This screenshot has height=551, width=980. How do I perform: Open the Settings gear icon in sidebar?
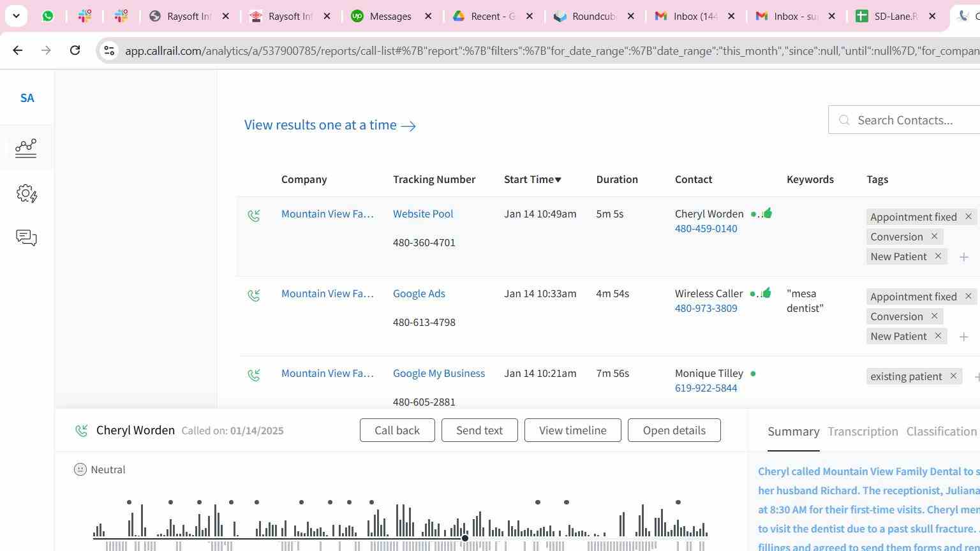click(26, 194)
